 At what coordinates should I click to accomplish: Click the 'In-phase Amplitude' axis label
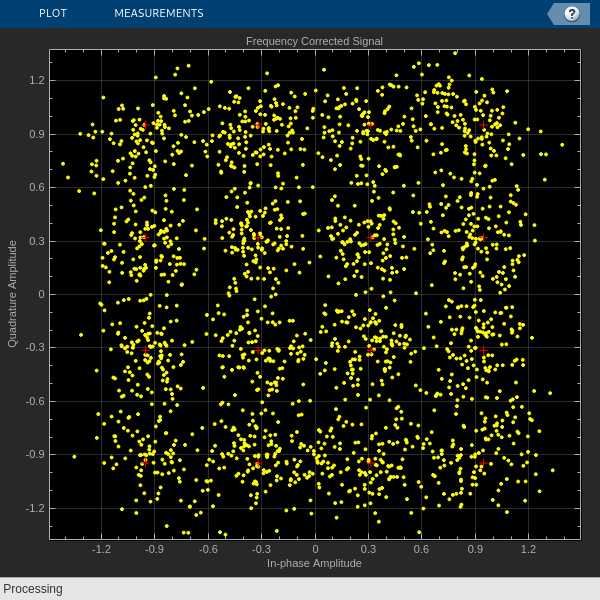click(314, 563)
